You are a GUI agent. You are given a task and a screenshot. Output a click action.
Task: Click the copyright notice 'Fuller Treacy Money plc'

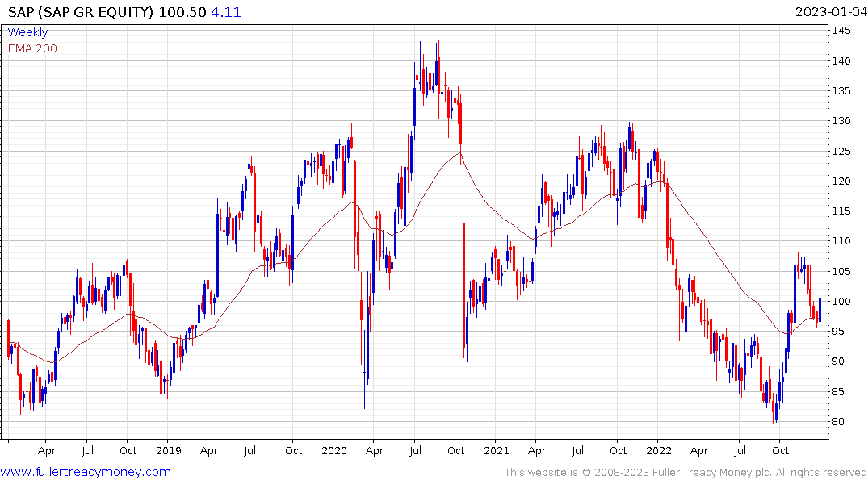click(712, 473)
